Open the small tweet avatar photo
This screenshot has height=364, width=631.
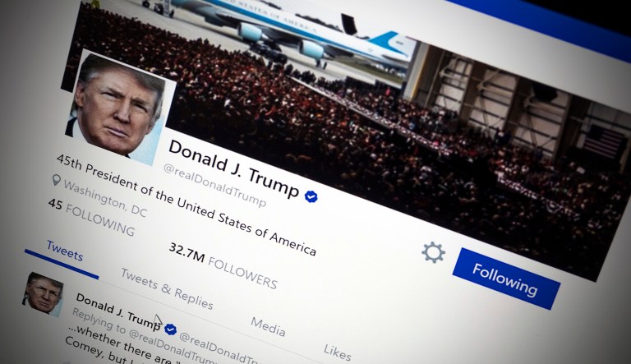(x=43, y=293)
